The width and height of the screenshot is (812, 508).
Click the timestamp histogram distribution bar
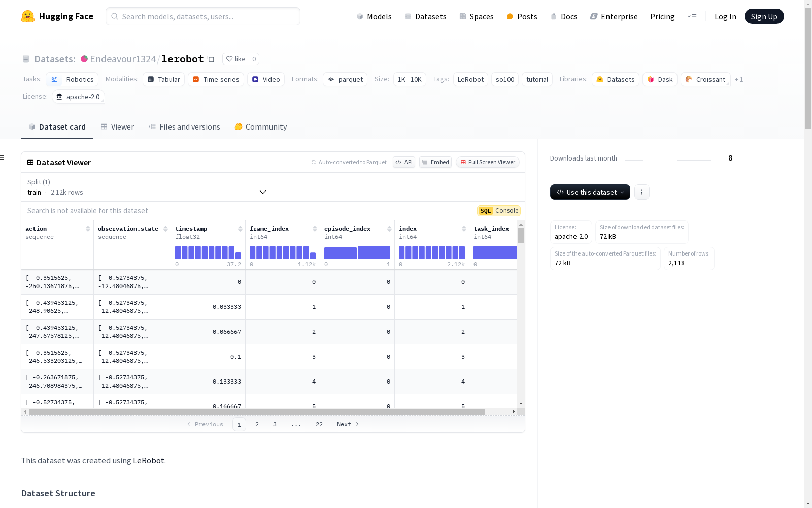[x=208, y=252]
